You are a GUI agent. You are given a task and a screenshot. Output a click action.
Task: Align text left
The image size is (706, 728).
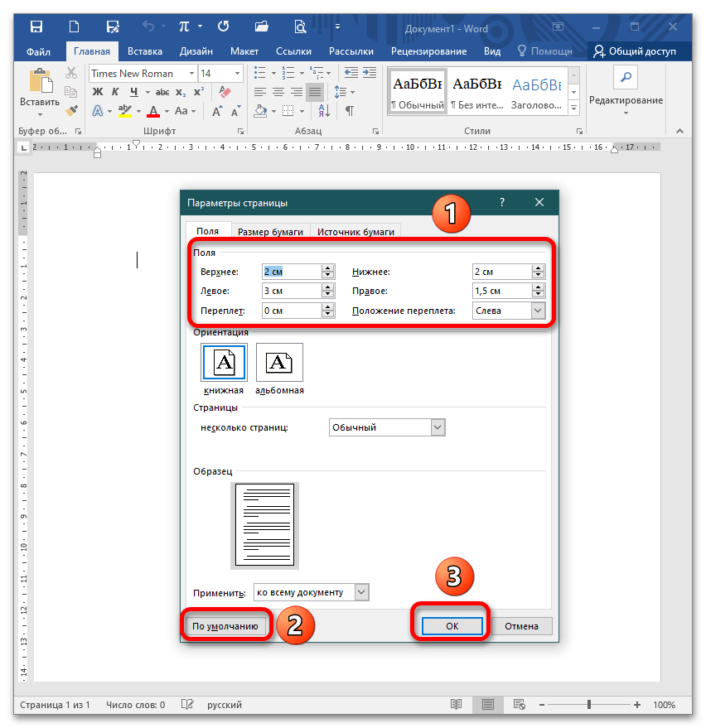point(259,92)
